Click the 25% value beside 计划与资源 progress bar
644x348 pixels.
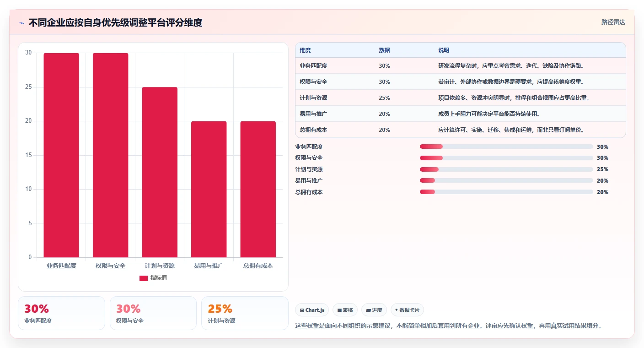point(602,169)
